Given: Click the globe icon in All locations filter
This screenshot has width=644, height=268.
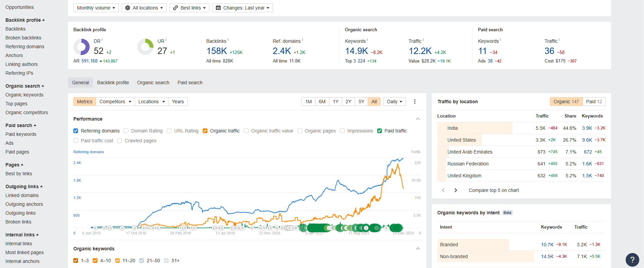Looking at the screenshot, I should click(128, 8).
